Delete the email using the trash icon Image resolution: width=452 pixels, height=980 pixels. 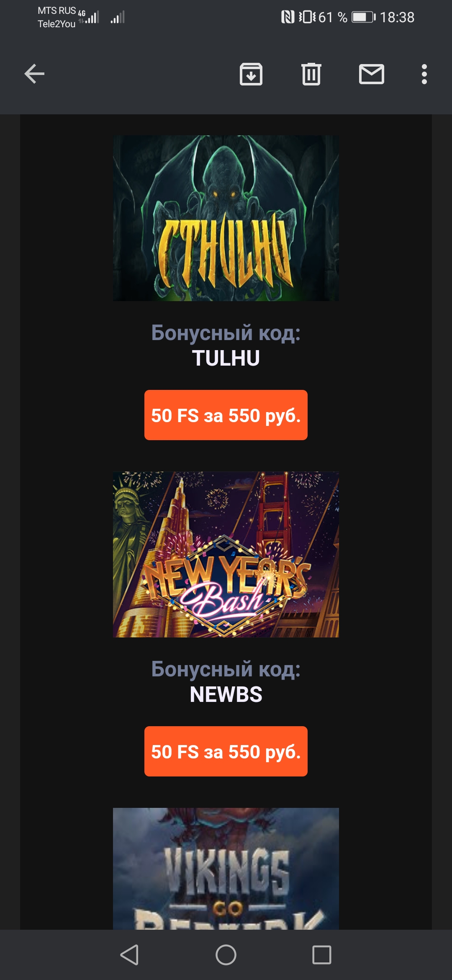(311, 74)
